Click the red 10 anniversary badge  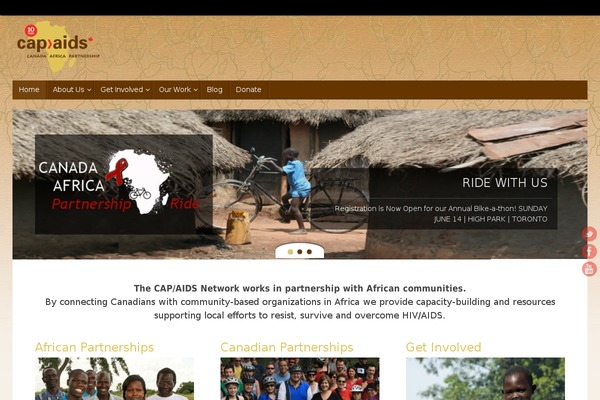coord(31,30)
